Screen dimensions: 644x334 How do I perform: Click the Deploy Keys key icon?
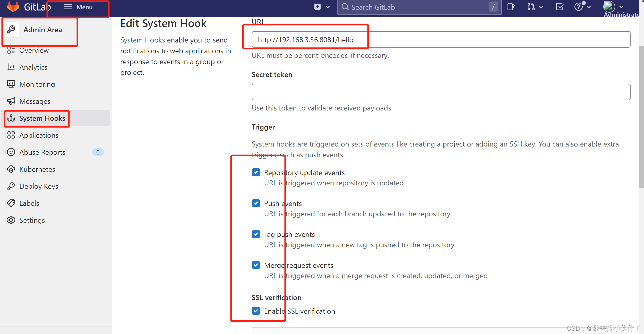[x=11, y=186]
